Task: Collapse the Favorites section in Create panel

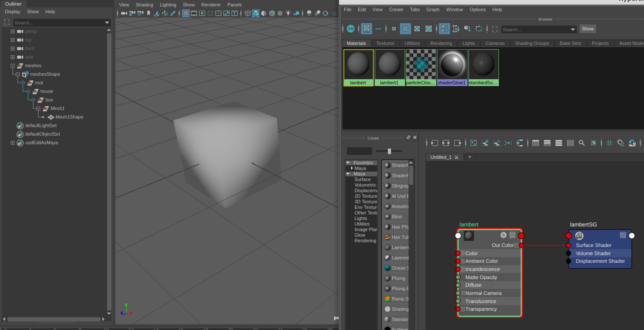Action: (348, 162)
